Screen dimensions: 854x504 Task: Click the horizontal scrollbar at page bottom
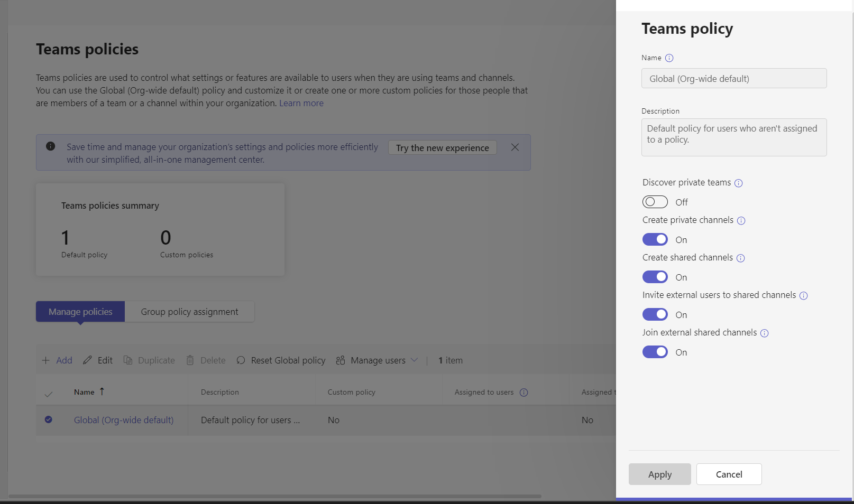click(275, 496)
